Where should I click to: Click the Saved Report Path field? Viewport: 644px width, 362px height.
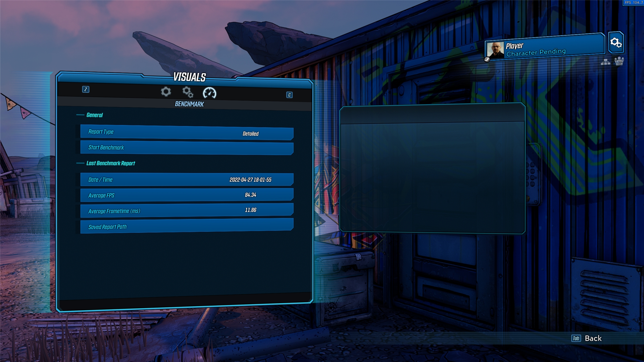tap(187, 227)
